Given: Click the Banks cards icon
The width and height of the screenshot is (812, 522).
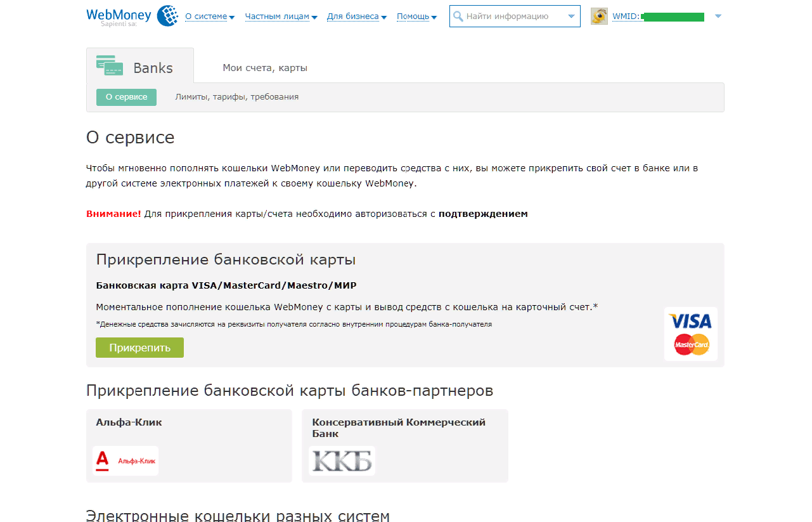Looking at the screenshot, I should (x=110, y=66).
